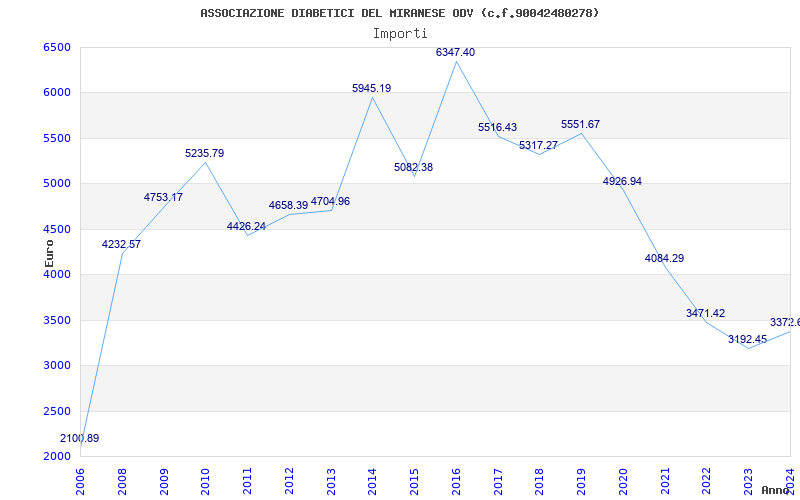Click the 2013 year axis label
Image resolution: width=800 pixels, height=500 pixels.
click(331, 482)
